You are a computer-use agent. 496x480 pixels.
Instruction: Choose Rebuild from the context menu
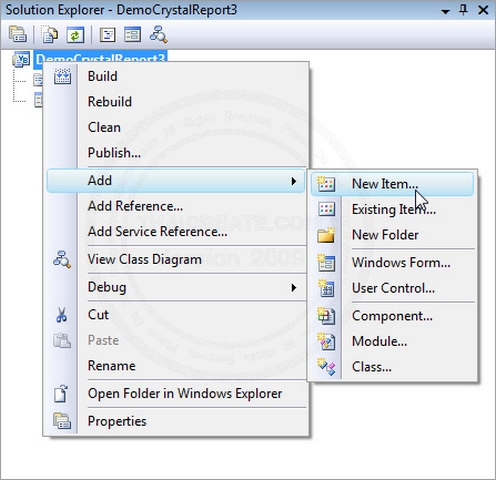(x=110, y=102)
